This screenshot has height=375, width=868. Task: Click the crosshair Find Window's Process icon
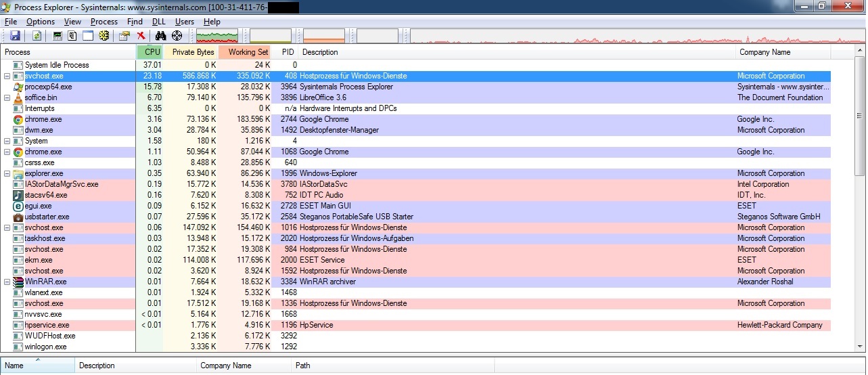177,35
